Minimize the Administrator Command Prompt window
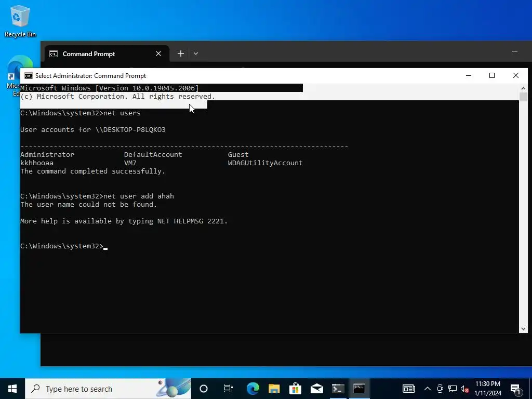The height and width of the screenshot is (399, 532). click(x=469, y=76)
